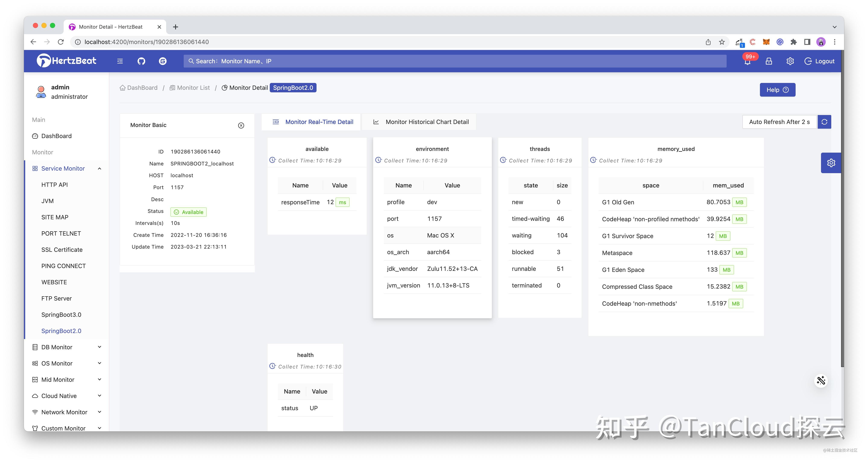Click the DashBoard icon in the breadcrumb

click(123, 87)
